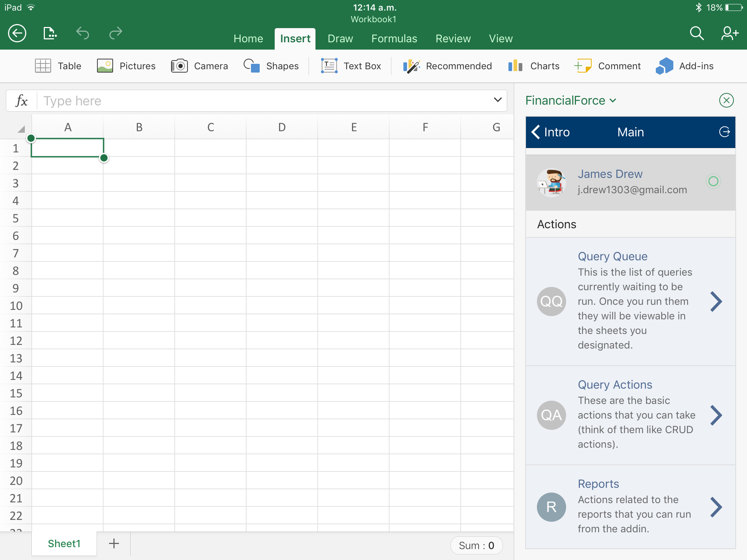Switch to the Formulas tab
The width and height of the screenshot is (747, 560).
click(x=394, y=39)
